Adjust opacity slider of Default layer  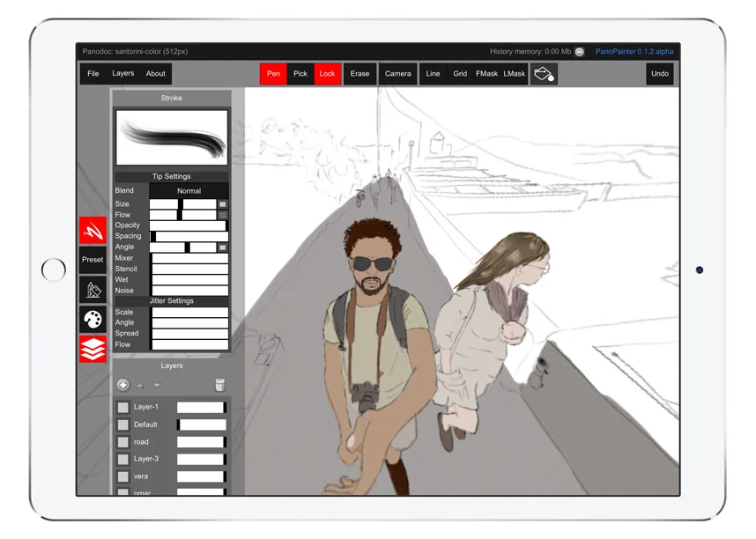tap(202, 425)
